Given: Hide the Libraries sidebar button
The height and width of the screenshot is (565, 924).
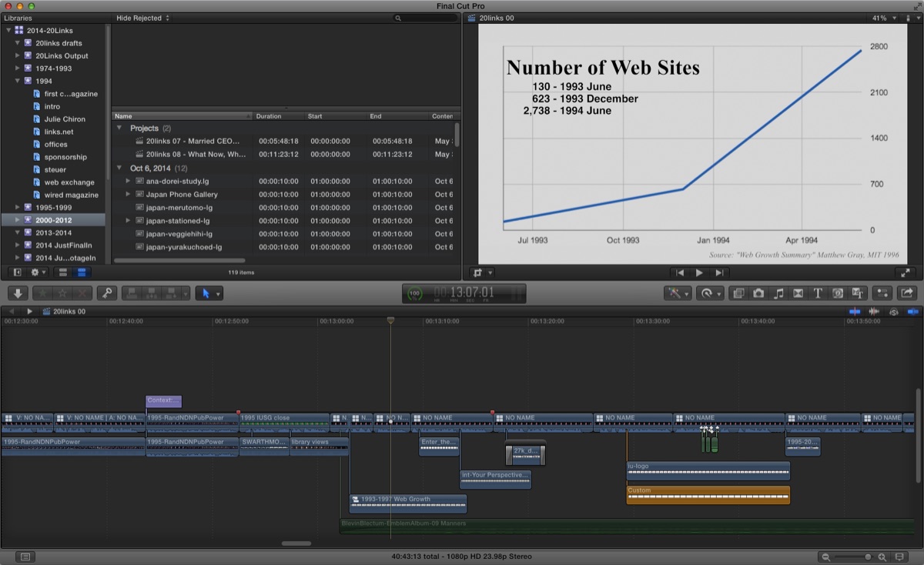Looking at the screenshot, I should coord(17,272).
